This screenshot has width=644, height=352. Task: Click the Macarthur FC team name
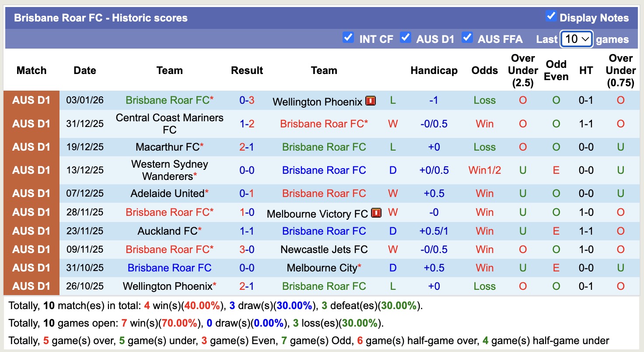click(x=166, y=147)
